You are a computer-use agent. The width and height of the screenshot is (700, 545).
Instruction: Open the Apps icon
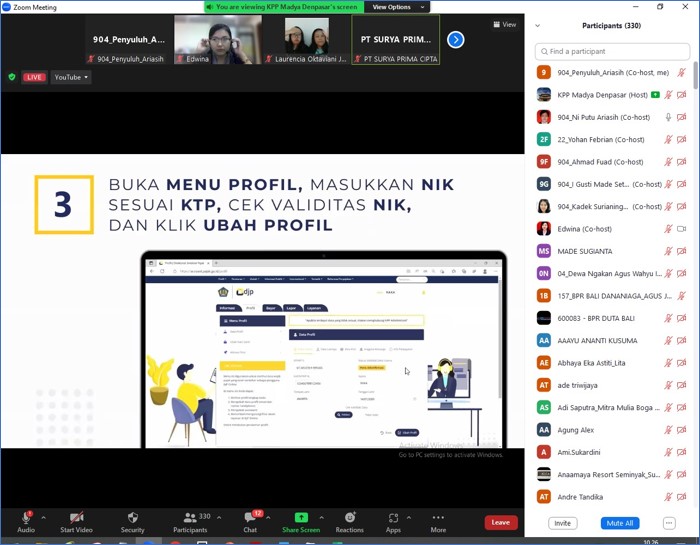[393, 518]
